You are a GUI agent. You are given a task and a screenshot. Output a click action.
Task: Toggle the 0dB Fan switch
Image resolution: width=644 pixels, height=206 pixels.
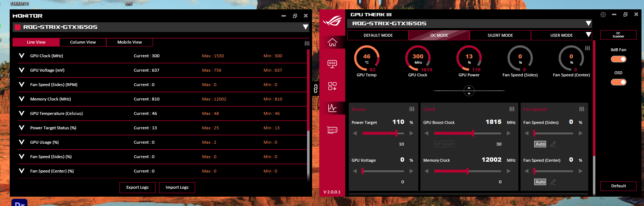(618, 59)
